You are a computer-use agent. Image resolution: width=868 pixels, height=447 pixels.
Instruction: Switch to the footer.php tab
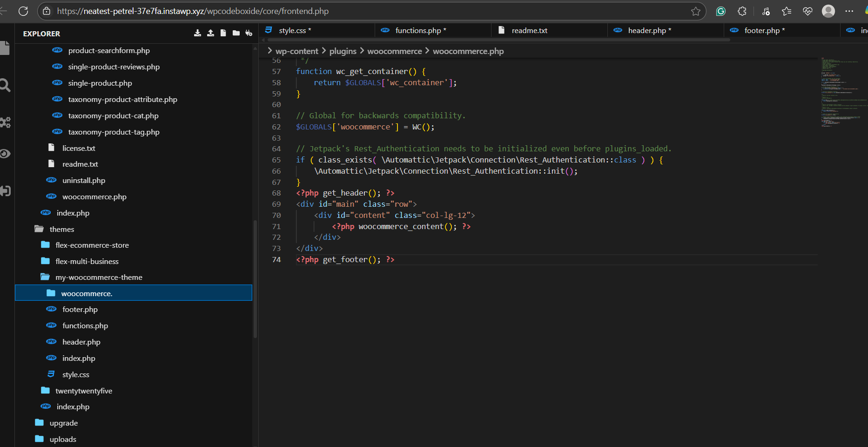(x=782, y=30)
